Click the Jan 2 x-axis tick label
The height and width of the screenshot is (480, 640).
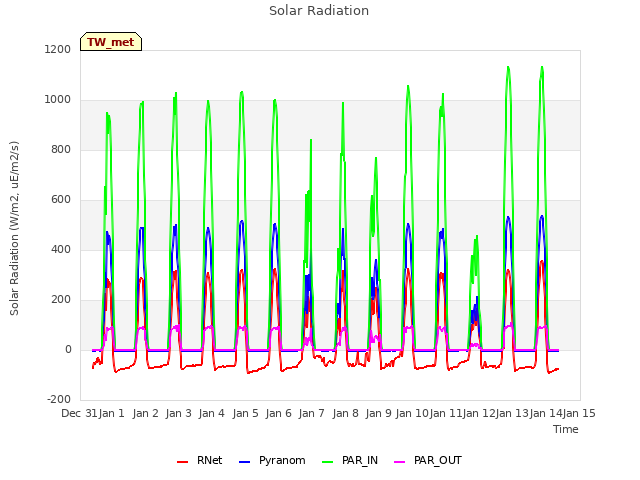(146, 413)
